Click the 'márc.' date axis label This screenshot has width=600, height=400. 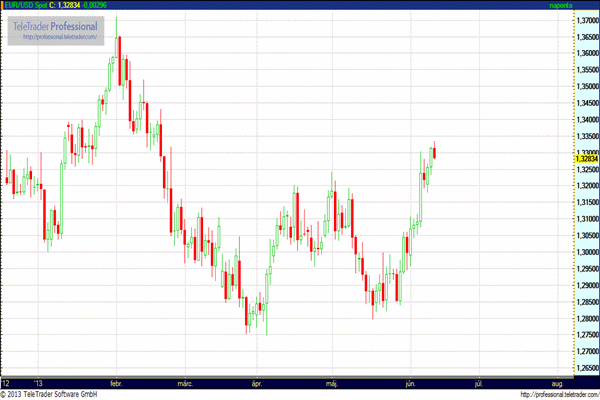coord(185,383)
